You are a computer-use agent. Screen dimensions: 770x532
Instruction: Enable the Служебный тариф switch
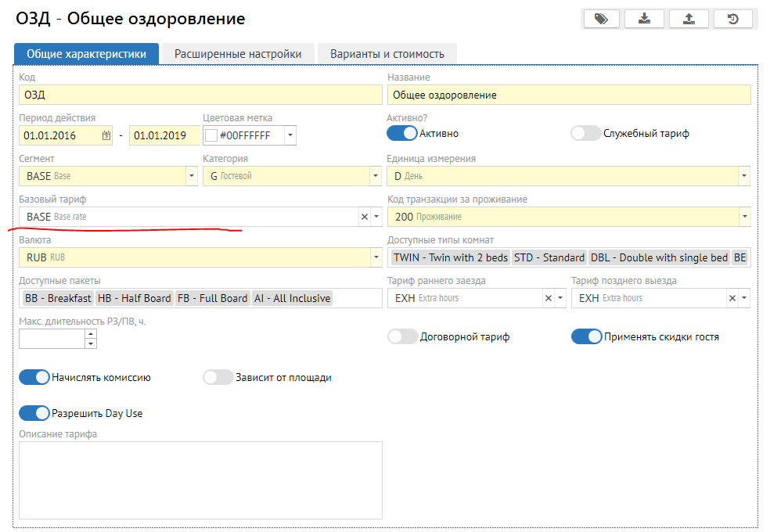(585, 134)
